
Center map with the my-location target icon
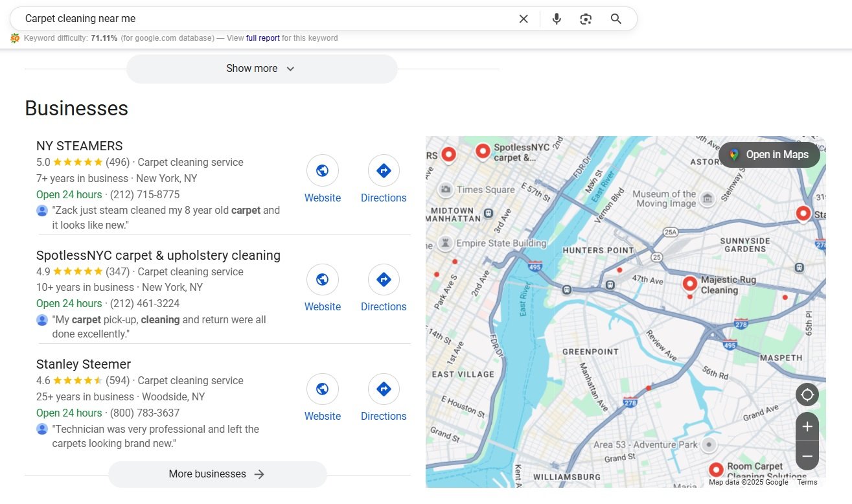807,395
